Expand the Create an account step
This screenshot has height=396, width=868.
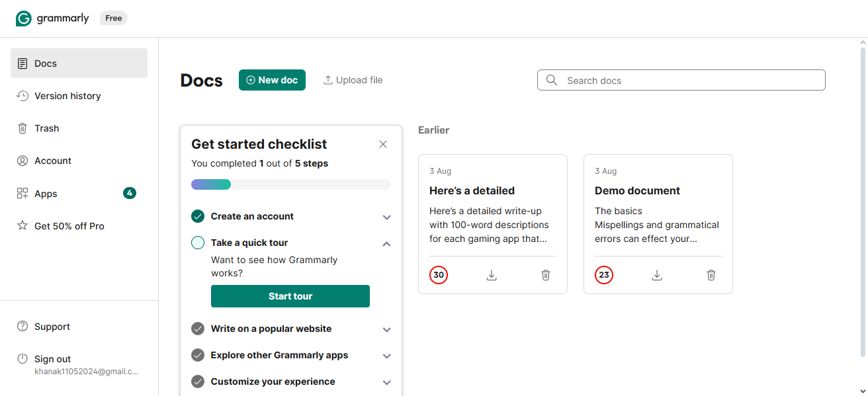pos(387,217)
